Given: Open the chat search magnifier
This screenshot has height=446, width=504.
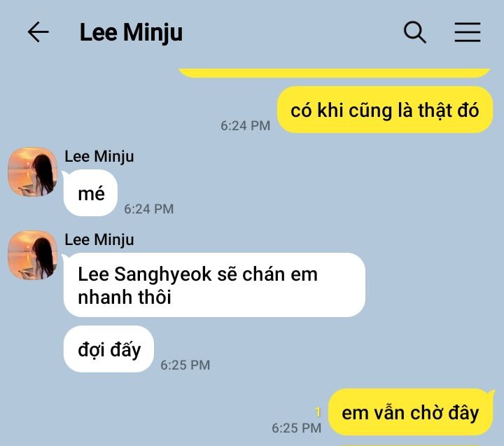Looking at the screenshot, I should [x=414, y=32].
